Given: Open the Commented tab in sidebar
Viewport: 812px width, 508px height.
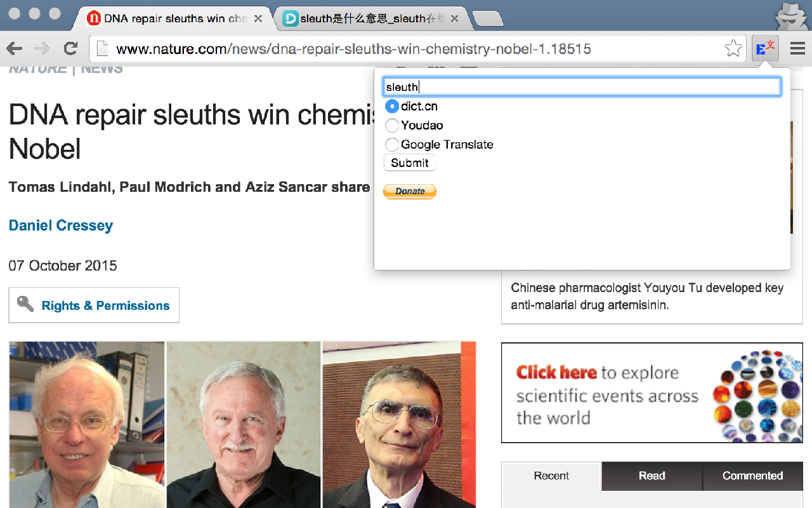Looking at the screenshot, I should point(752,476).
